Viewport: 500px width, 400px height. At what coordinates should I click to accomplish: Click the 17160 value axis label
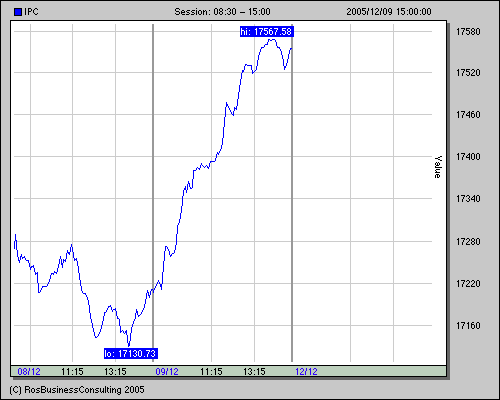468,325
